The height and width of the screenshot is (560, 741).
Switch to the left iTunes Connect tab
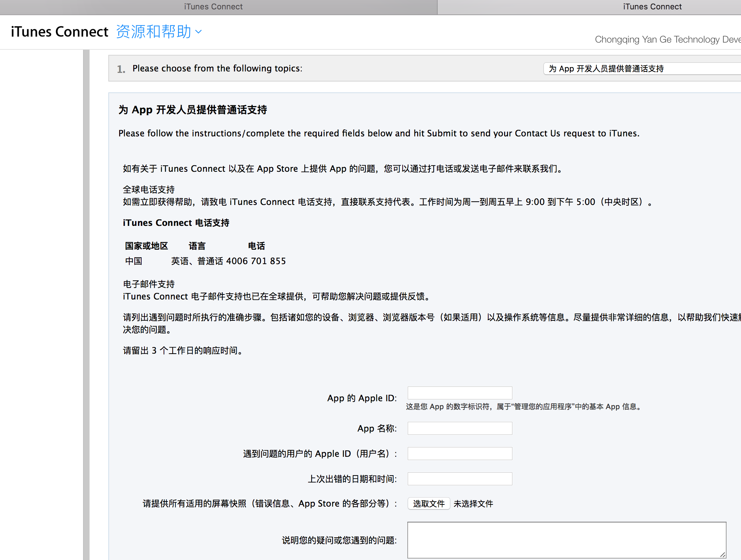(x=213, y=6)
